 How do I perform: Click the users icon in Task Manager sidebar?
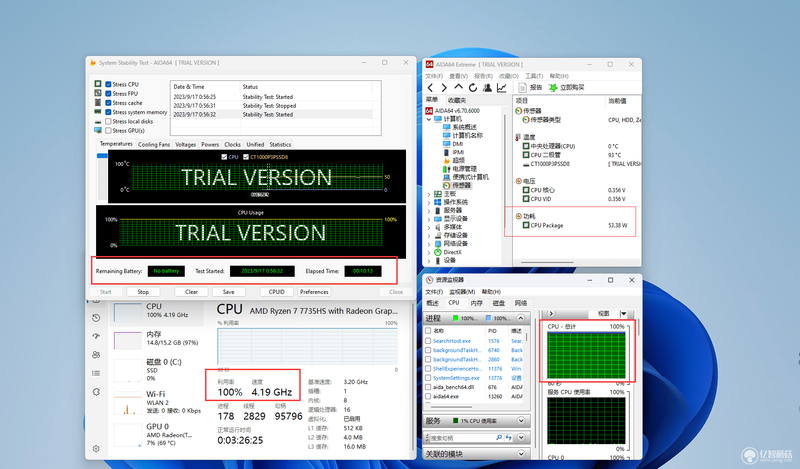pos(96,355)
